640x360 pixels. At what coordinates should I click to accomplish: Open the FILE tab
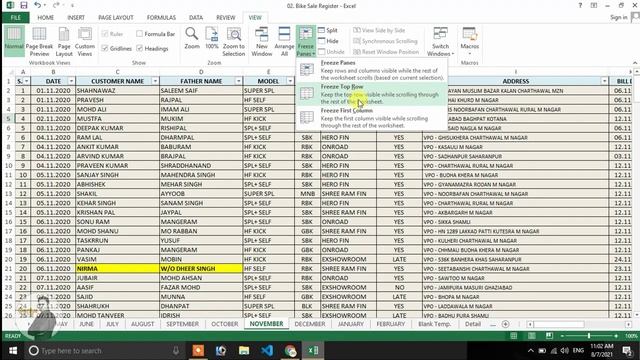[16, 18]
